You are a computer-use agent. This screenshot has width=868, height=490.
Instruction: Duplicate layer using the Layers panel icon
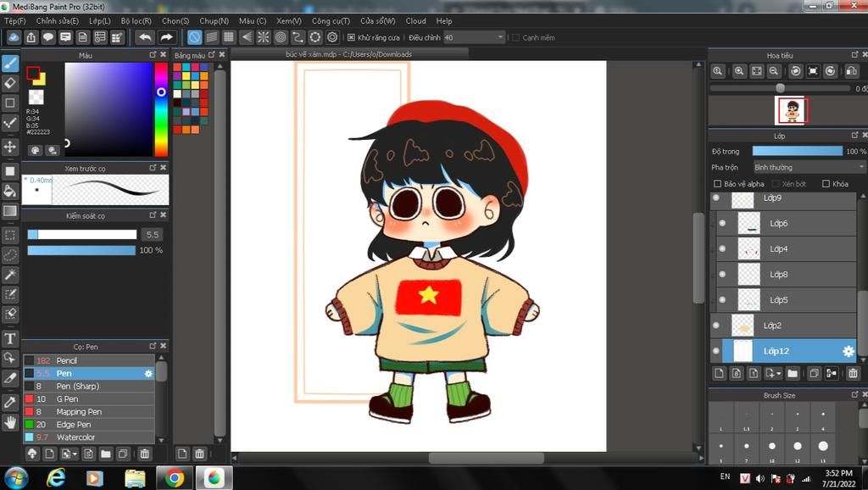pyautogui.click(x=814, y=373)
